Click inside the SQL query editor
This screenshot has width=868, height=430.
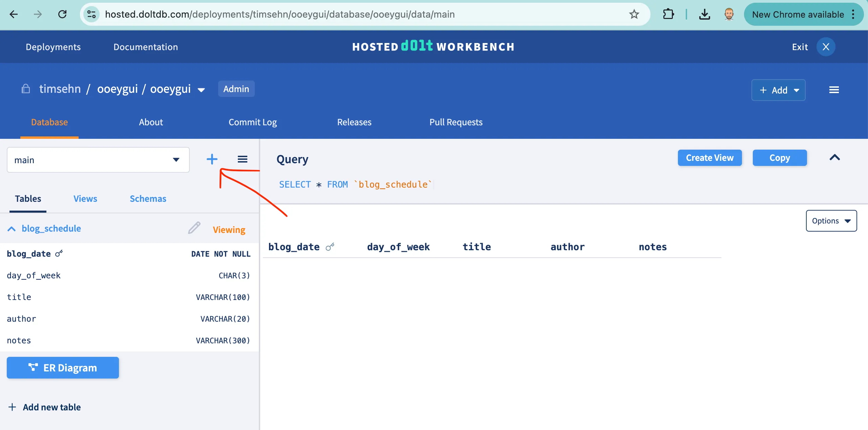[373, 185]
